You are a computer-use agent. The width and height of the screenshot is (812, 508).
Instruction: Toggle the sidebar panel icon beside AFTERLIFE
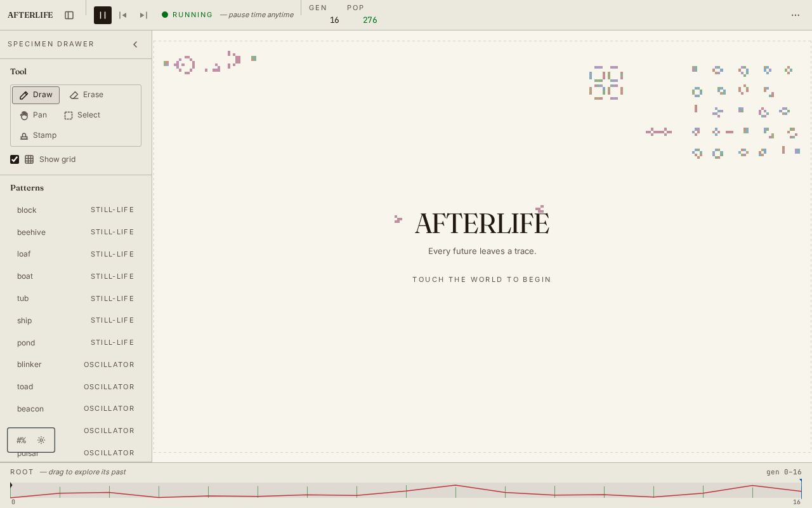point(69,15)
